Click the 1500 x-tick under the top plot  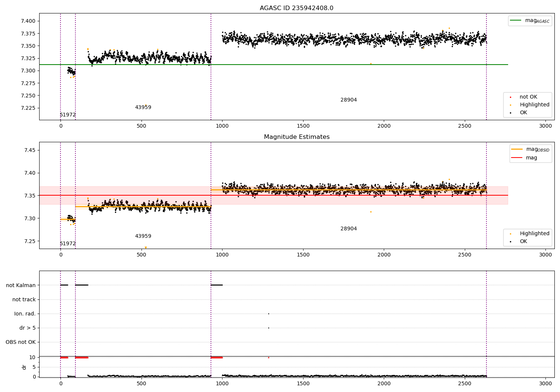pyautogui.click(x=303, y=126)
